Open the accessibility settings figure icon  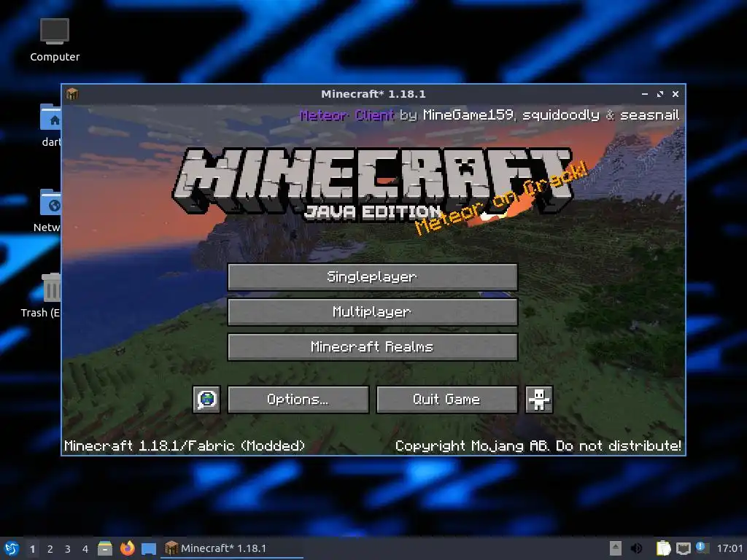click(539, 399)
